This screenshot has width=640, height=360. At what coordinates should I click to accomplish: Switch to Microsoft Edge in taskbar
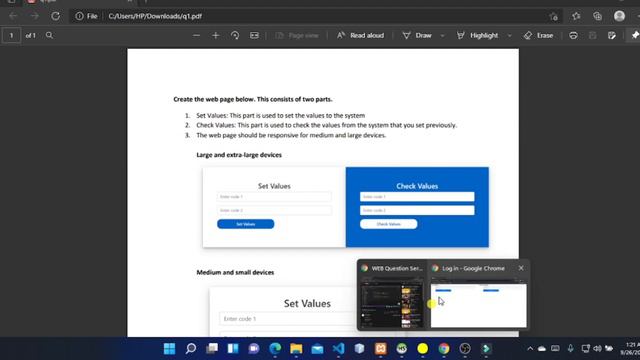275,349
